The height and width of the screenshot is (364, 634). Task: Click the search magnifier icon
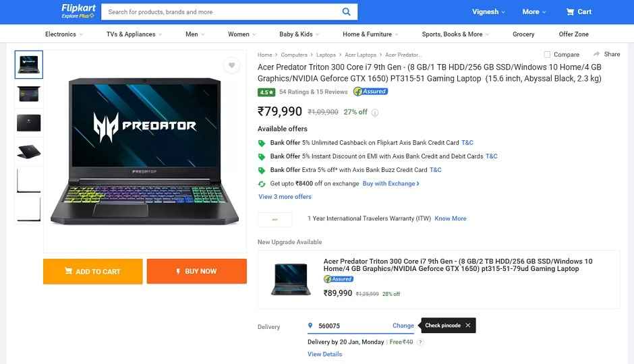tap(346, 11)
